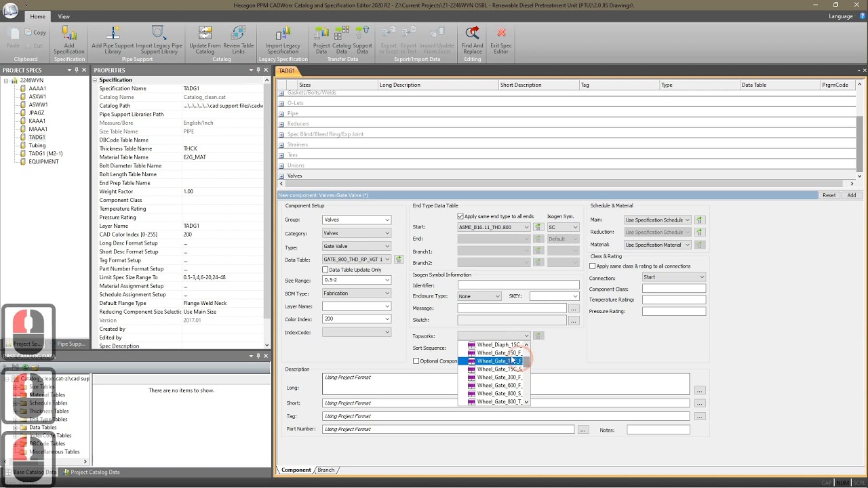Open the TADG1 document tab
This screenshot has height=488, width=868.
(x=287, y=70)
